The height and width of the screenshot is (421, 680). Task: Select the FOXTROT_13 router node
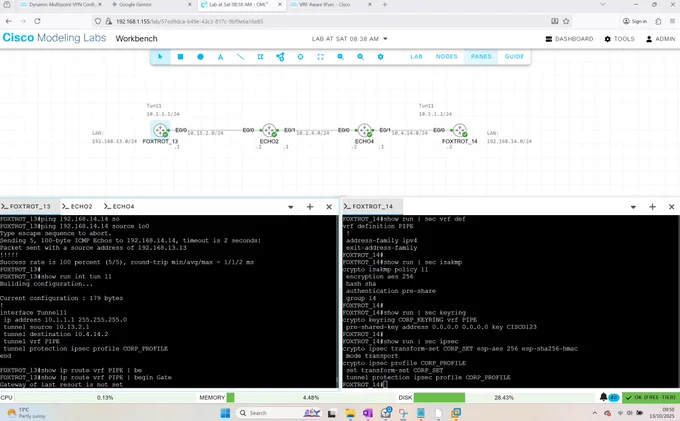pyautogui.click(x=160, y=130)
